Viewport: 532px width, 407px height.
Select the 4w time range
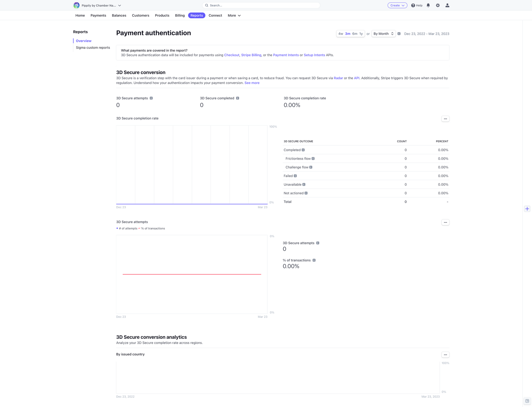click(x=341, y=34)
